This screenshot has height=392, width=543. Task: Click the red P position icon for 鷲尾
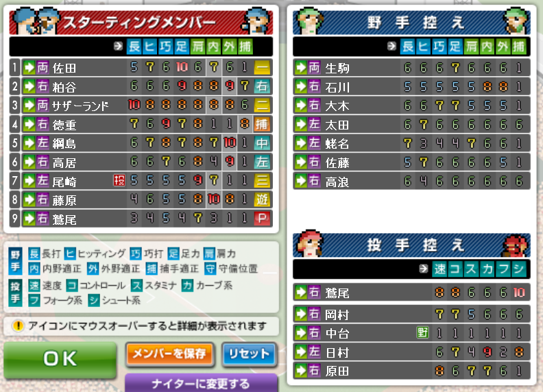pyautogui.click(x=262, y=218)
